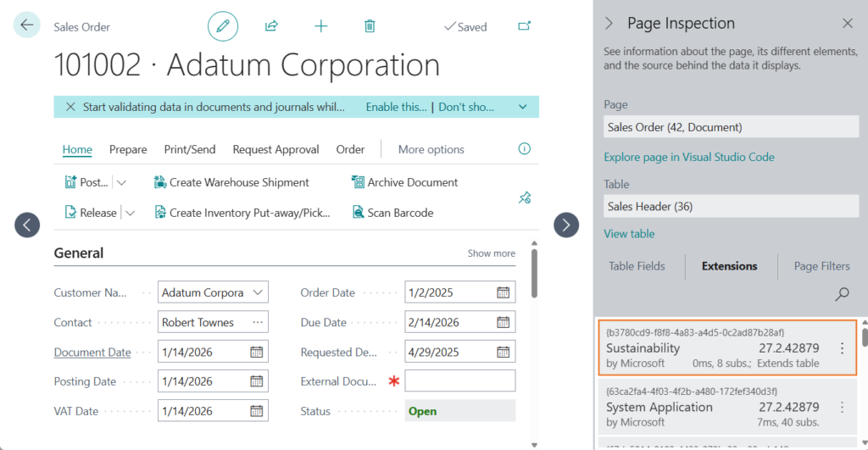Viewport: 868px width, 450px height.
Task: Expand the Release dropdown arrow
Action: point(131,213)
